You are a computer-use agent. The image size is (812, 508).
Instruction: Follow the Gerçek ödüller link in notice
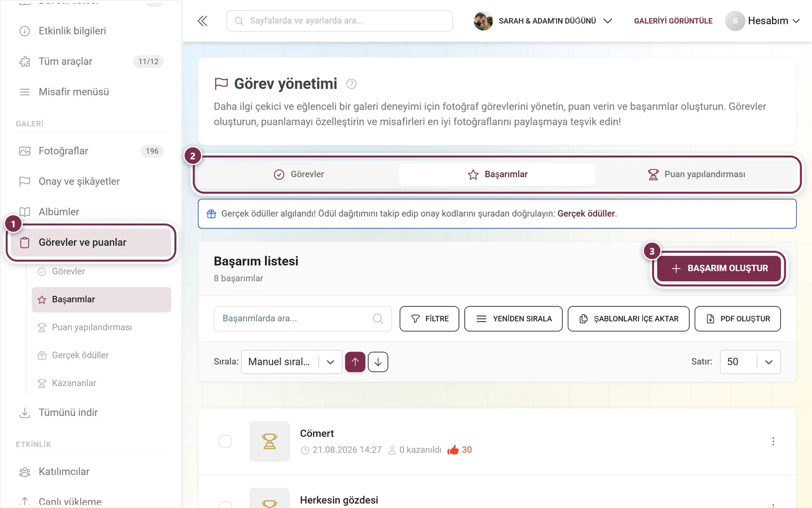586,214
